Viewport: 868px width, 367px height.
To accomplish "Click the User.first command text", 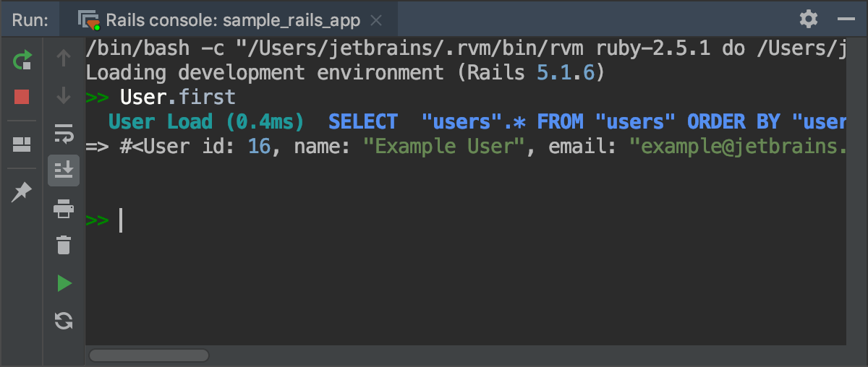I will click(x=177, y=96).
